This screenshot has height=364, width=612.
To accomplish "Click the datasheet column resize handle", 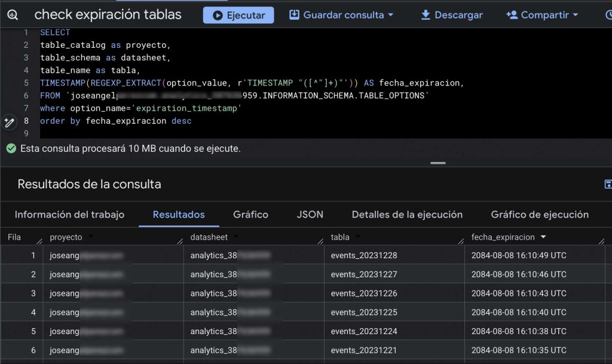I will coord(320,241).
